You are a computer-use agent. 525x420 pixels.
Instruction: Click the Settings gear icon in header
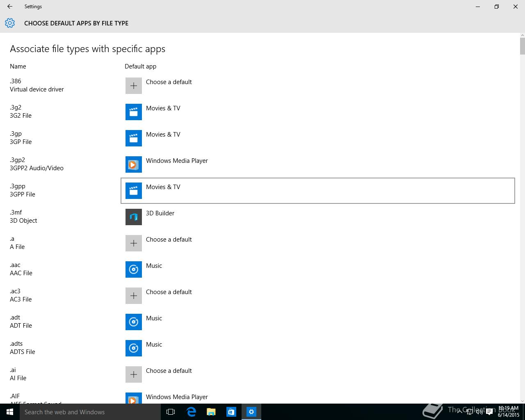[10, 23]
